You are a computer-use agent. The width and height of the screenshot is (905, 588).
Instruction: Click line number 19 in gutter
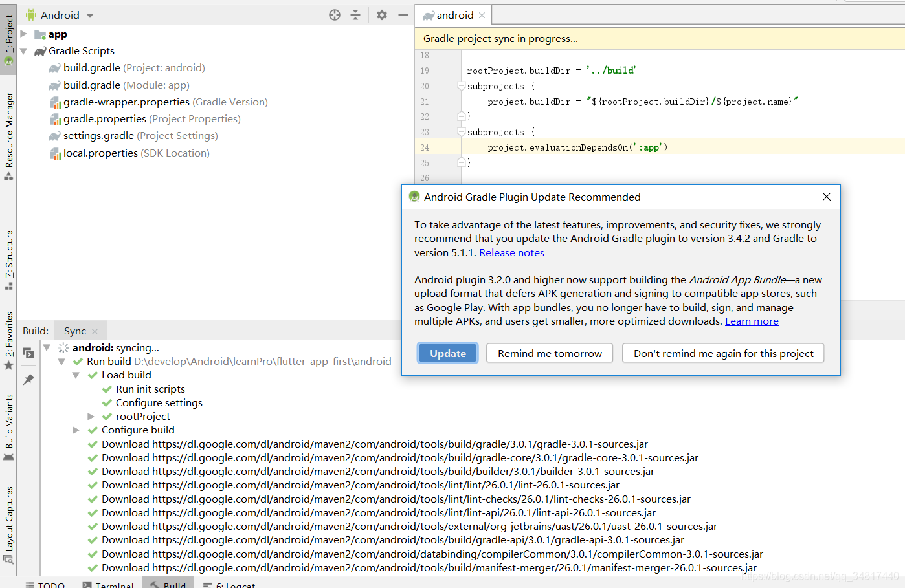coord(425,71)
